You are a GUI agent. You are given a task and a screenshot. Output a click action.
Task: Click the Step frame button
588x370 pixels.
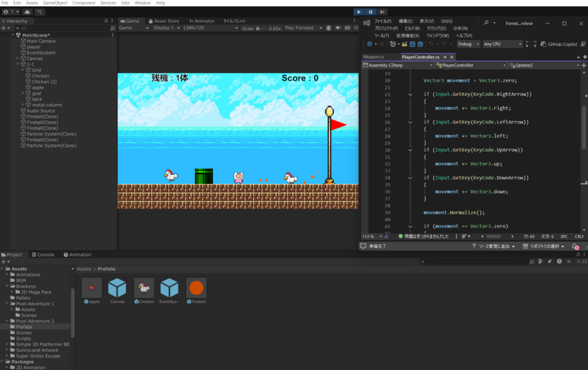point(382,11)
